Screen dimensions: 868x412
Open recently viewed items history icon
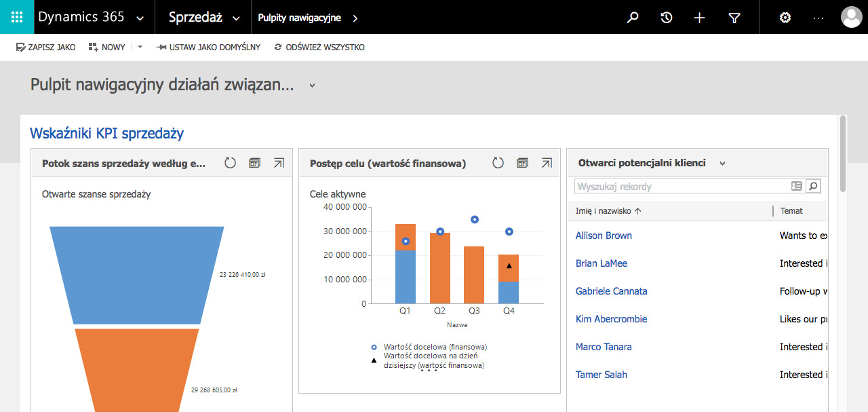click(667, 18)
